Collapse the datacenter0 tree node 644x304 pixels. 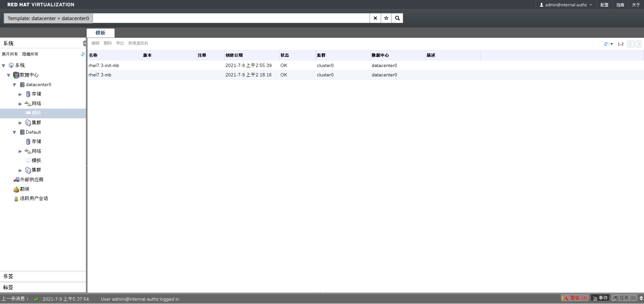(14, 85)
